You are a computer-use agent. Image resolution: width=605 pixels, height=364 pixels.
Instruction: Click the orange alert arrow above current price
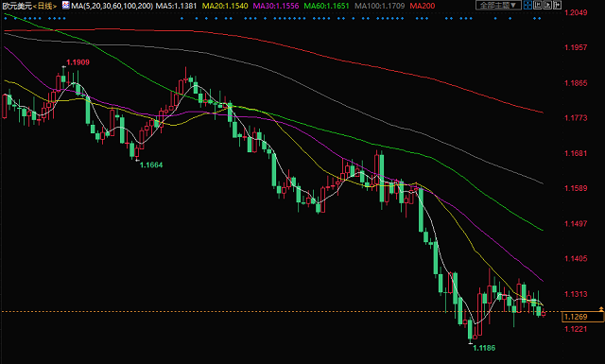coord(601,309)
